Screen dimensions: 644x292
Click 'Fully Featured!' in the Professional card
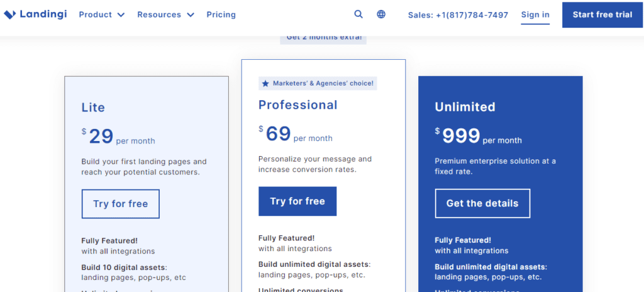pyautogui.click(x=286, y=238)
